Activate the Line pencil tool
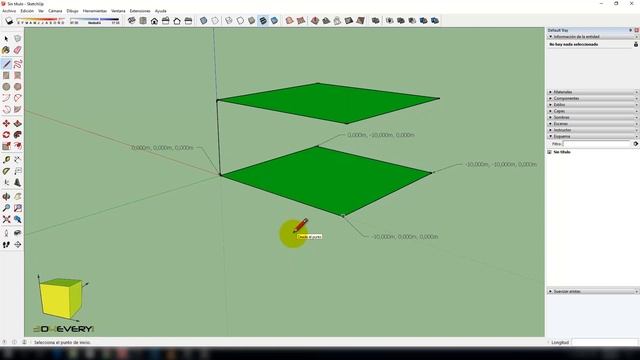 (x=6, y=64)
